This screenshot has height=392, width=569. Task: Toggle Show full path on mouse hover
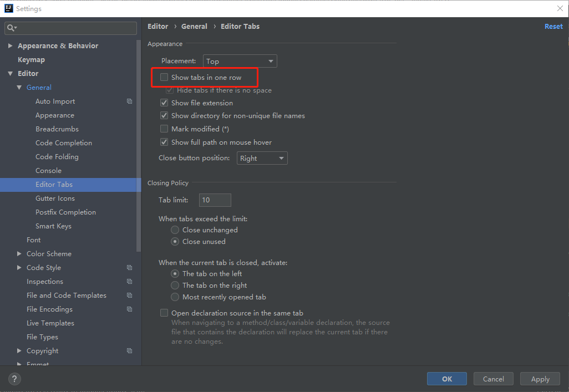click(164, 142)
